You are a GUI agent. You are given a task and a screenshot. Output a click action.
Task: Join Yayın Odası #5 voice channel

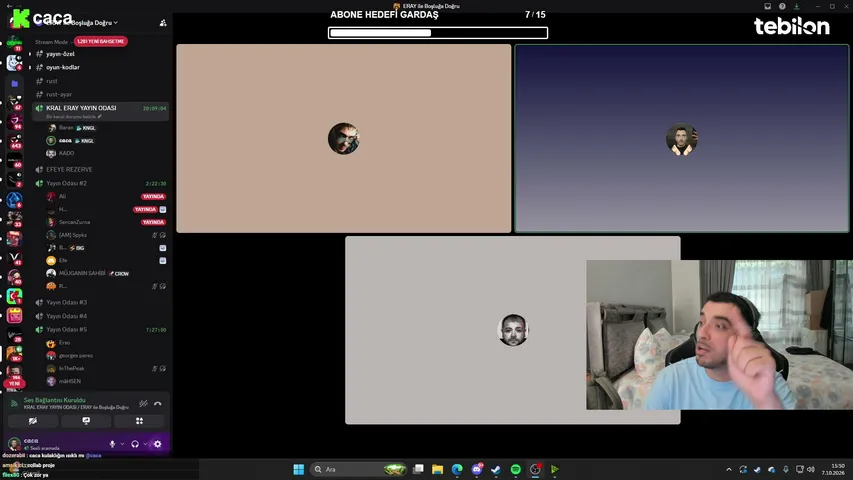point(66,330)
